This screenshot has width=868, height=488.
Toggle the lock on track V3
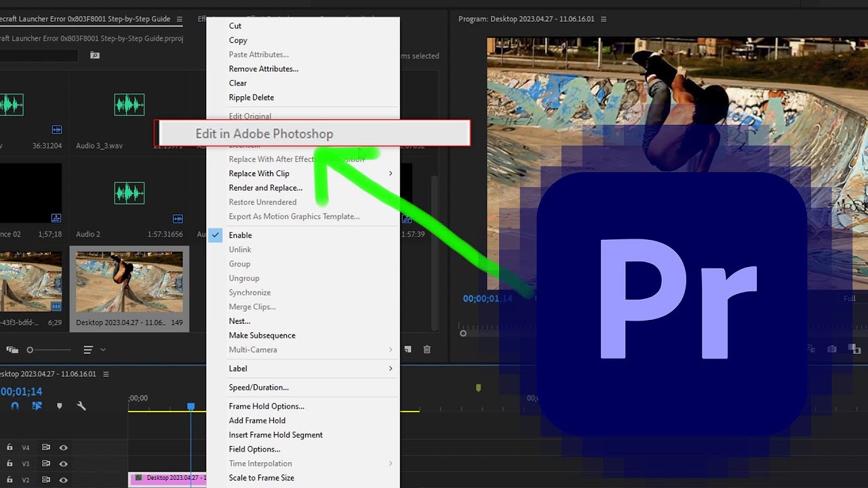click(9, 464)
